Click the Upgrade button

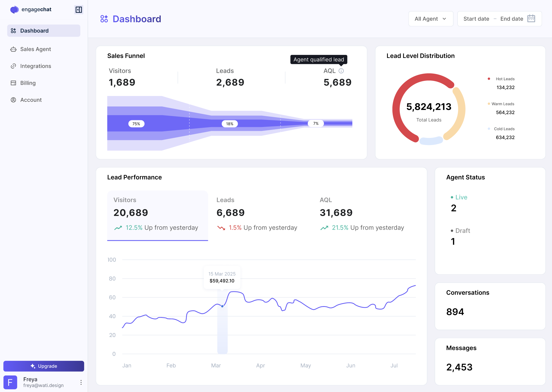(44, 366)
